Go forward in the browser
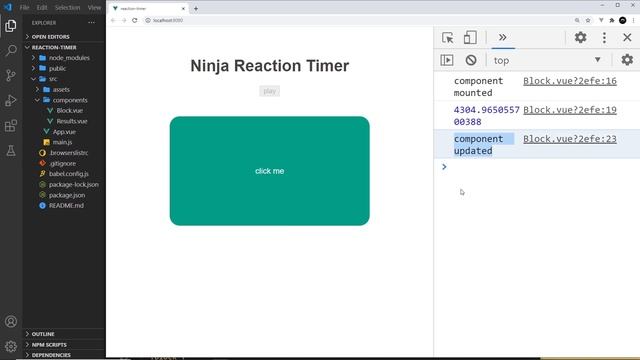The image size is (640, 360). click(124, 20)
